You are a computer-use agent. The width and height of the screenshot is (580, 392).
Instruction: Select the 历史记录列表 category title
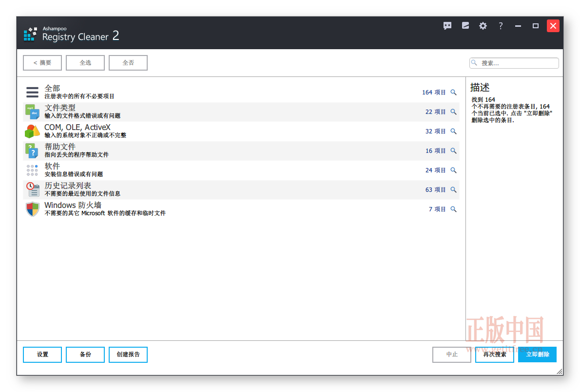(x=68, y=186)
